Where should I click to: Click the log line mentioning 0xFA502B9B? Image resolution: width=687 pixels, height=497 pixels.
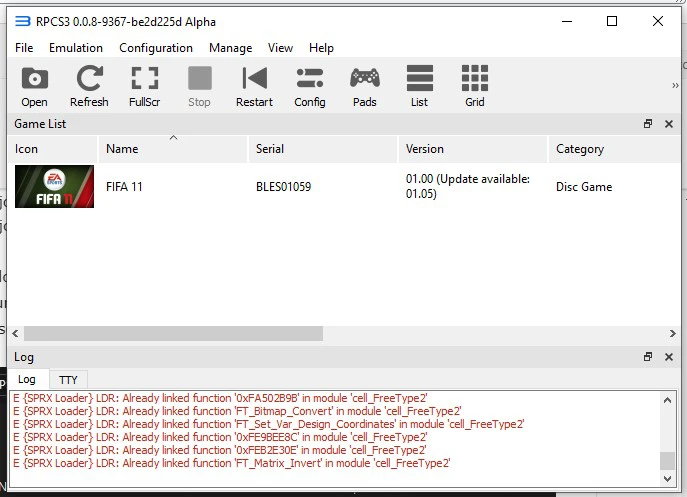pos(220,398)
